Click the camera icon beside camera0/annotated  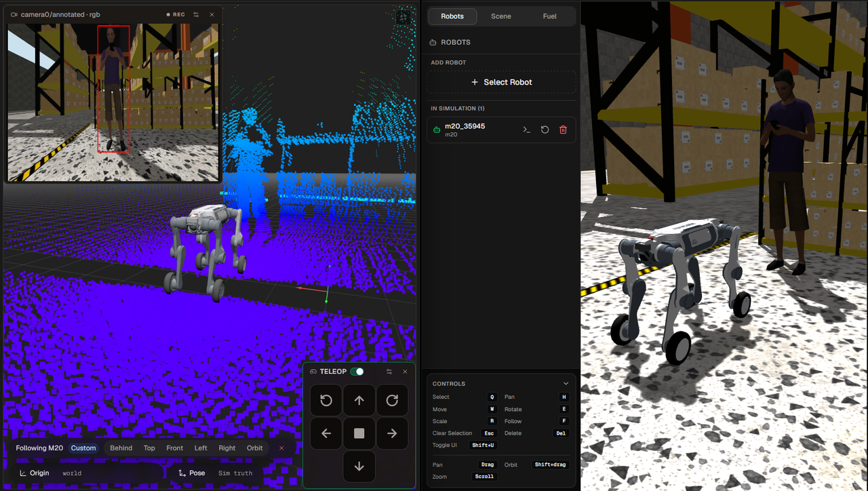[14, 14]
